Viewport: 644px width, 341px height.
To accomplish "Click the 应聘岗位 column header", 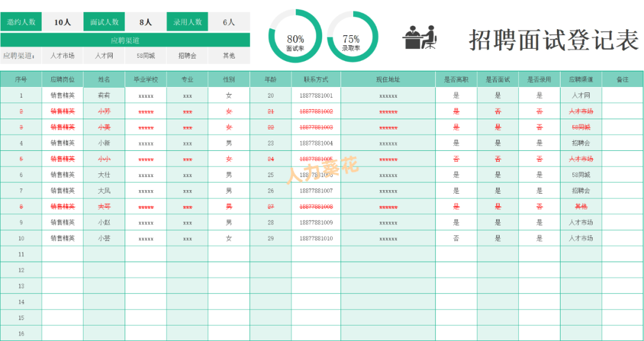I will pyautogui.click(x=63, y=80).
